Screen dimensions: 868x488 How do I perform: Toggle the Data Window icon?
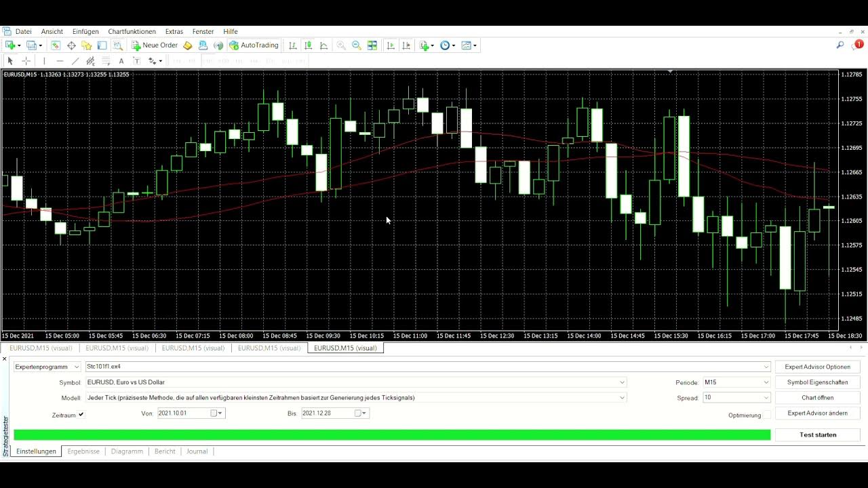click(71, 45)
